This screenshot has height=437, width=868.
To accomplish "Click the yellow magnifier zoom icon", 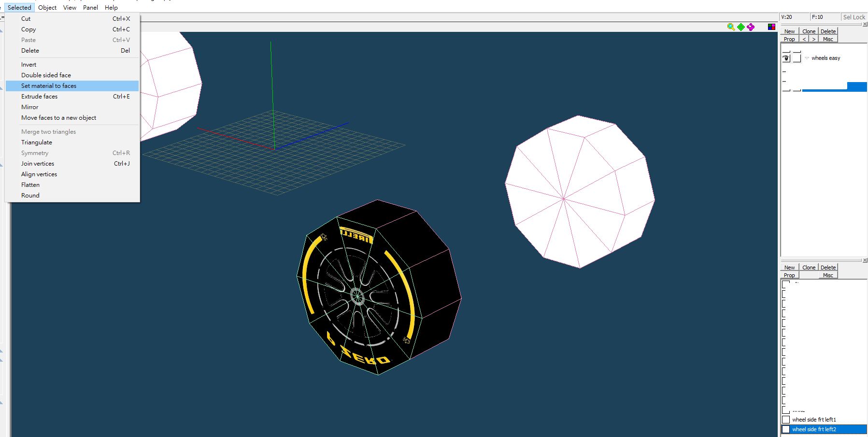I will click(731, 27).
